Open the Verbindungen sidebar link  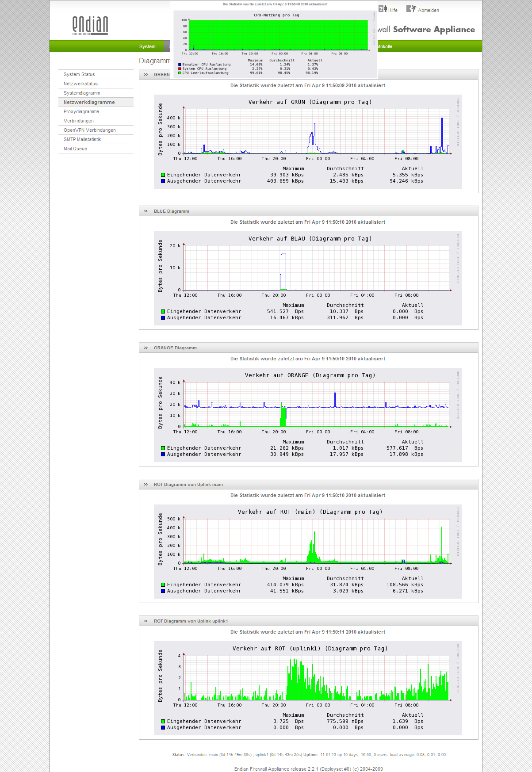point(79,121)
